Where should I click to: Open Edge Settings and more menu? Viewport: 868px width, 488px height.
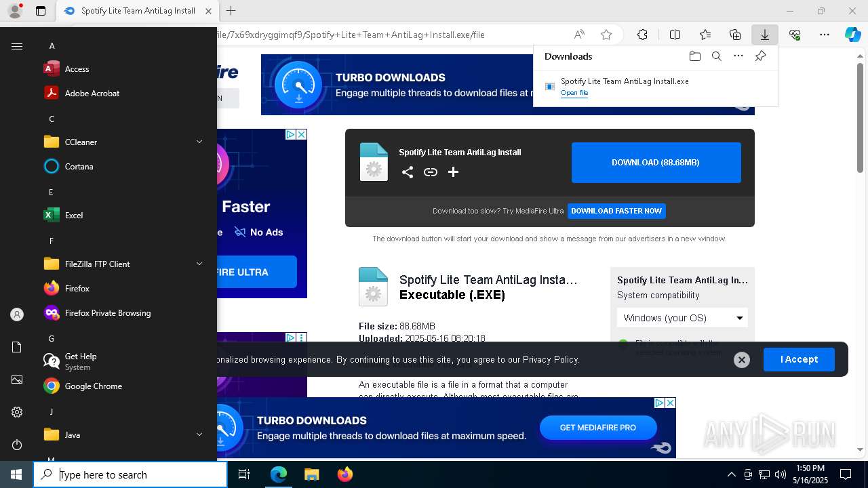coord(825,35)
